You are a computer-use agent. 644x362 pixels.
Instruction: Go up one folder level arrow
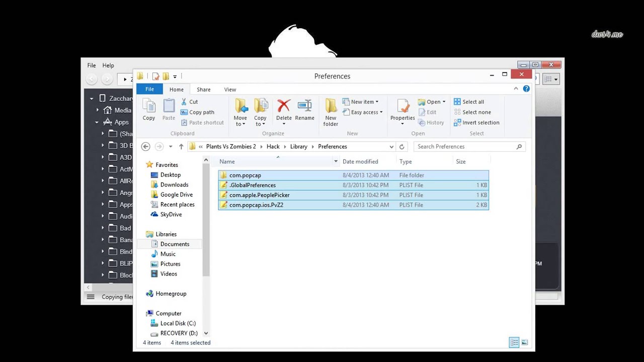[181, 146]
